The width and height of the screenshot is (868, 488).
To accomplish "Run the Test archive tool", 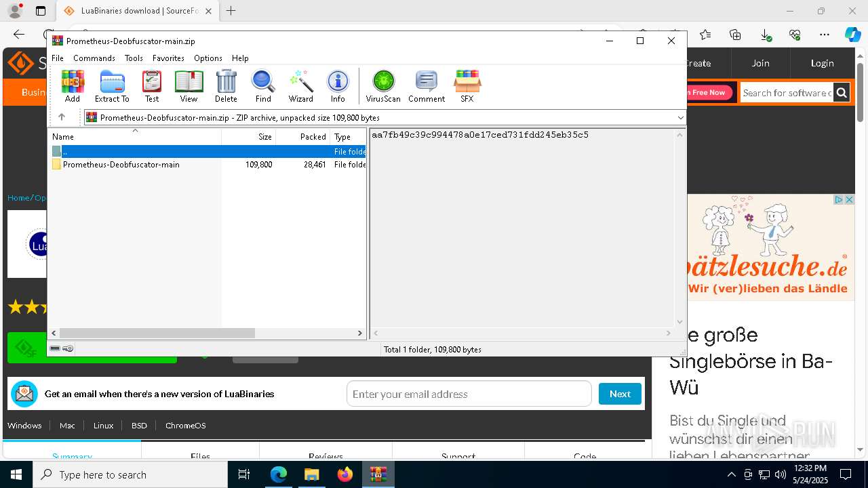I will pyautogui.click(x=152, y=86).
